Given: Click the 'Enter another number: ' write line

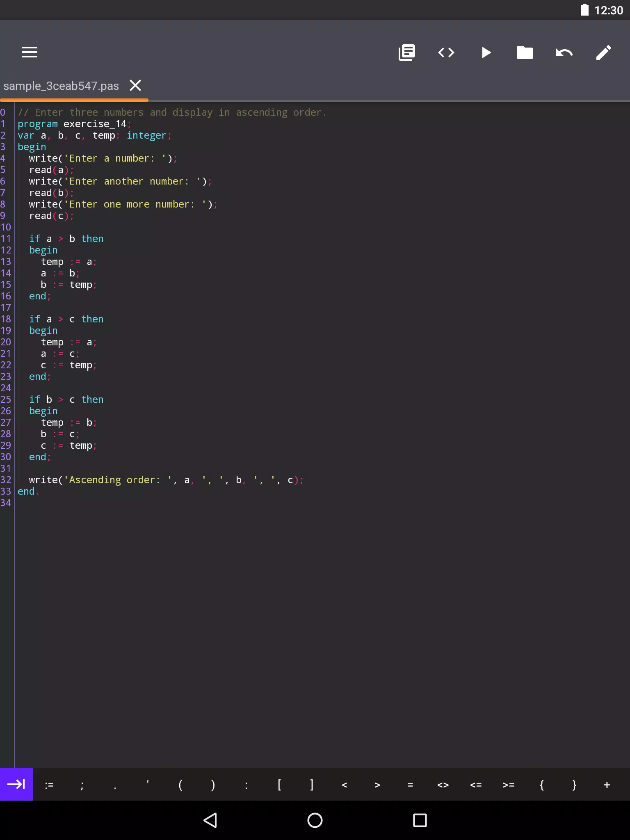Looking at the screenshot, I should 120,181.
